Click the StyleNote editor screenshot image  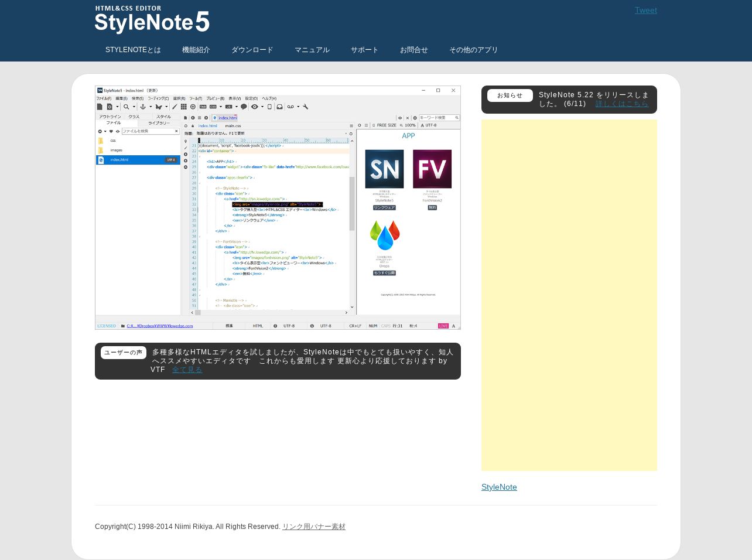pos(278,207)
